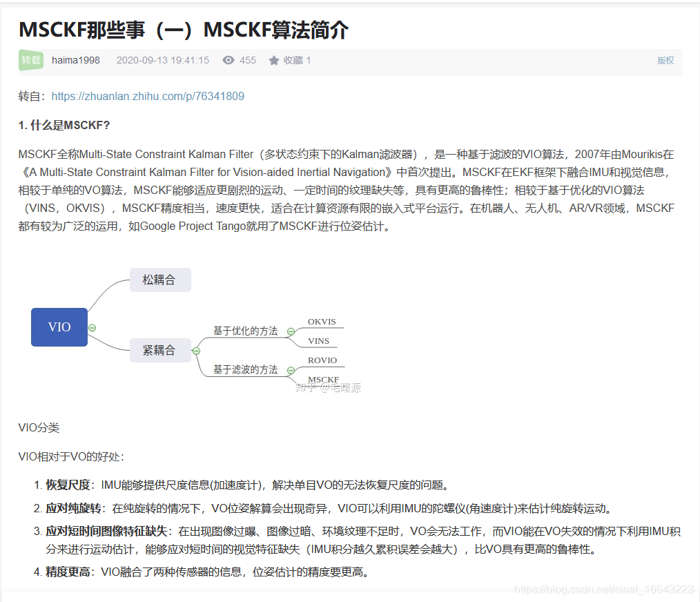
Task: Click the green 转载 reprint badge
Action: [x=30, y=60]
